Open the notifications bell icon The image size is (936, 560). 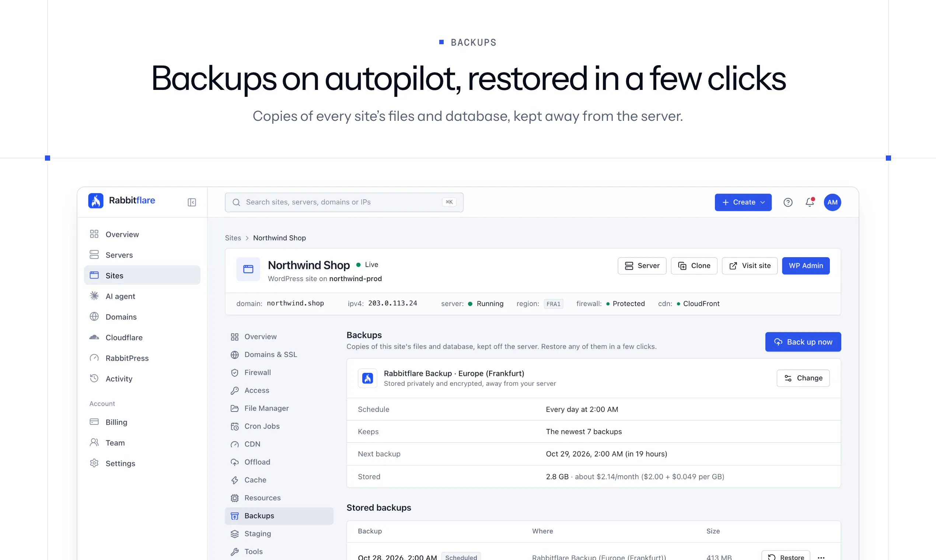[x=810, y=202]
